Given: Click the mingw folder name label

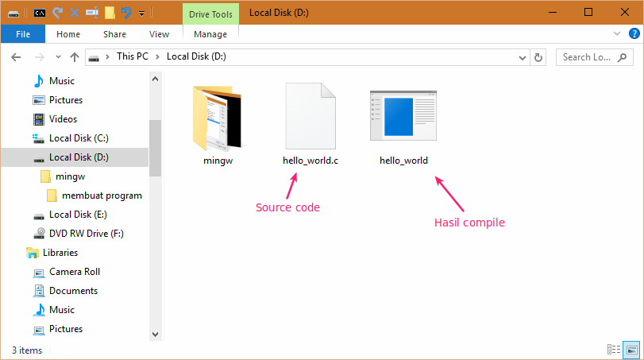Looking at the screenshot, I should [218, 161].
